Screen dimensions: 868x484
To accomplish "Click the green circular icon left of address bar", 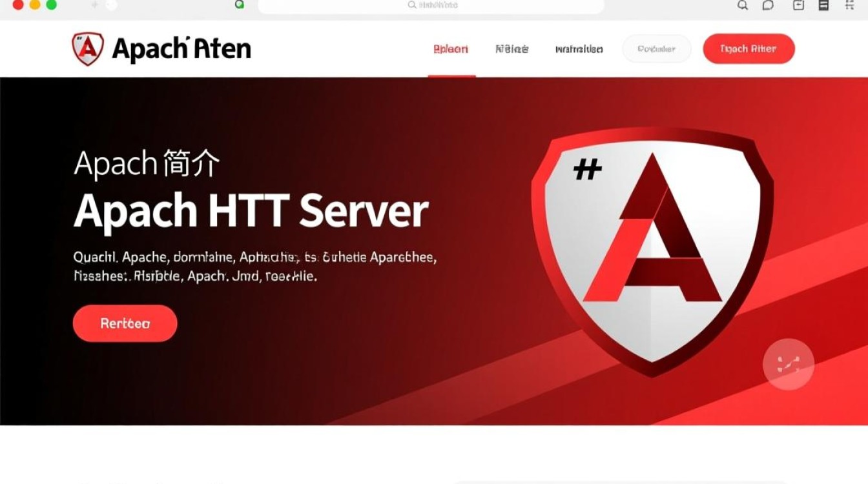I will click(x=240, y=5).
